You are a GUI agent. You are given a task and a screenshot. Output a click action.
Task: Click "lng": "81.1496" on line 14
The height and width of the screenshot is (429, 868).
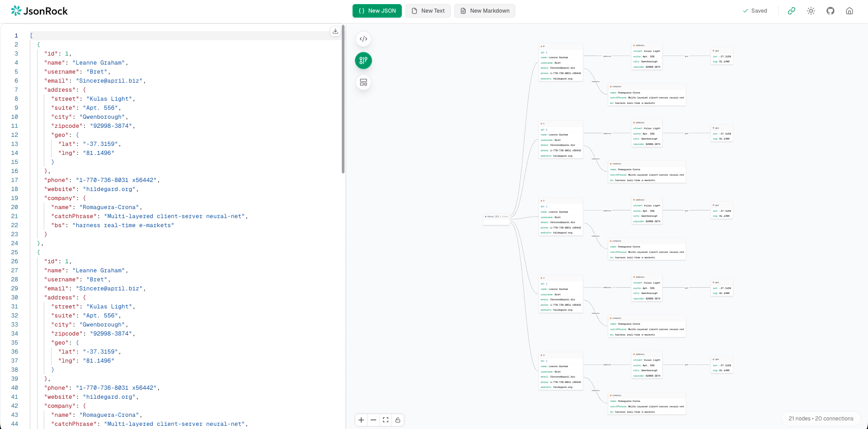(x=86, y=153)
